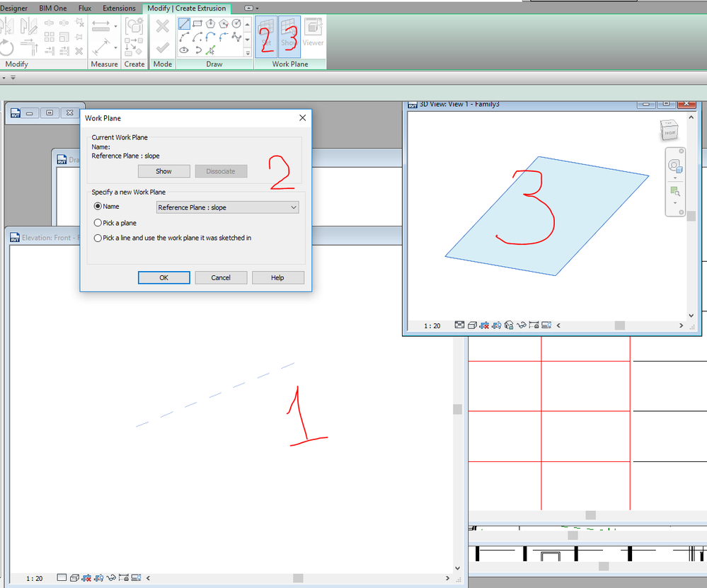Click the Scale tool in Modify panel
Screen dimensions: 707x588
[64, 37]
